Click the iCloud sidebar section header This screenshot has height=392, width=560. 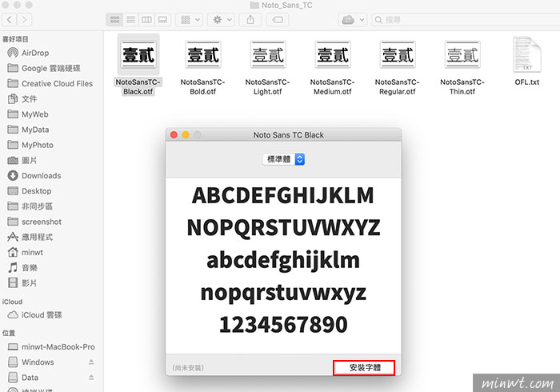(x=12, y=302)
